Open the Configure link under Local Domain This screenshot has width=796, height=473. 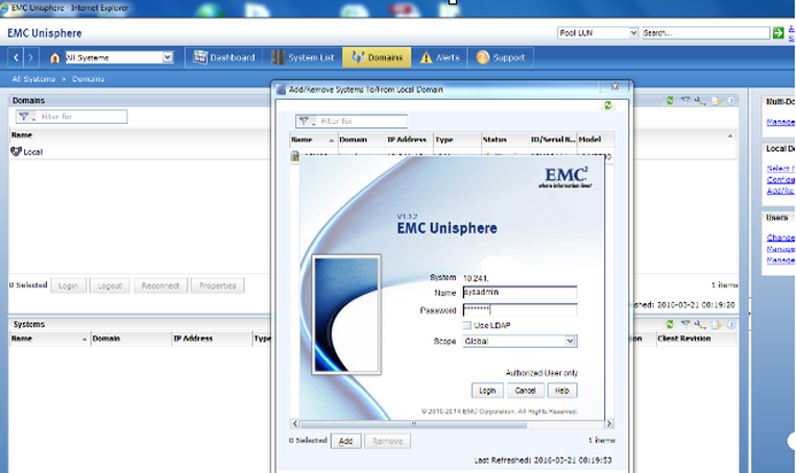coord(780,180)
